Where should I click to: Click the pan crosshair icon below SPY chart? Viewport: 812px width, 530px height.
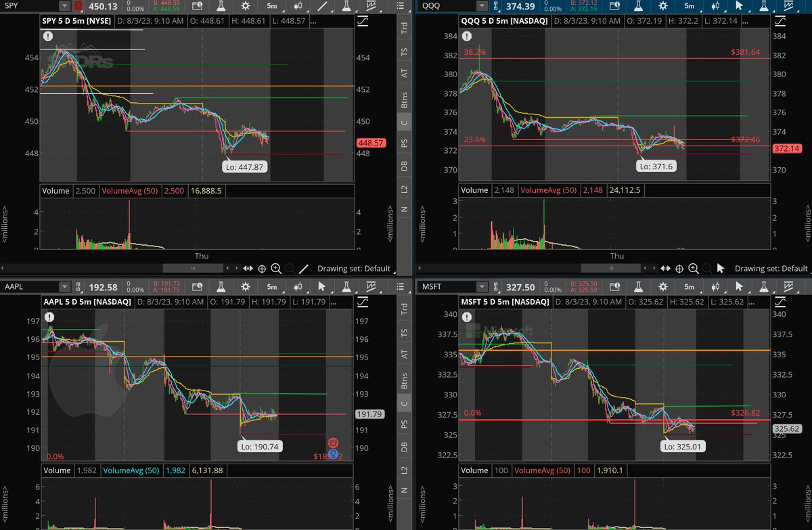tap(262, 269)
